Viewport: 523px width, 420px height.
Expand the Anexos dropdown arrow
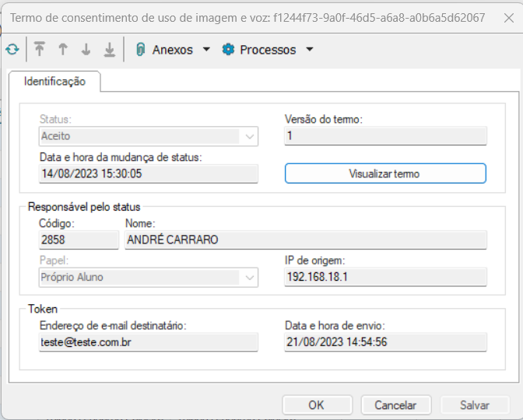[206, 49]
